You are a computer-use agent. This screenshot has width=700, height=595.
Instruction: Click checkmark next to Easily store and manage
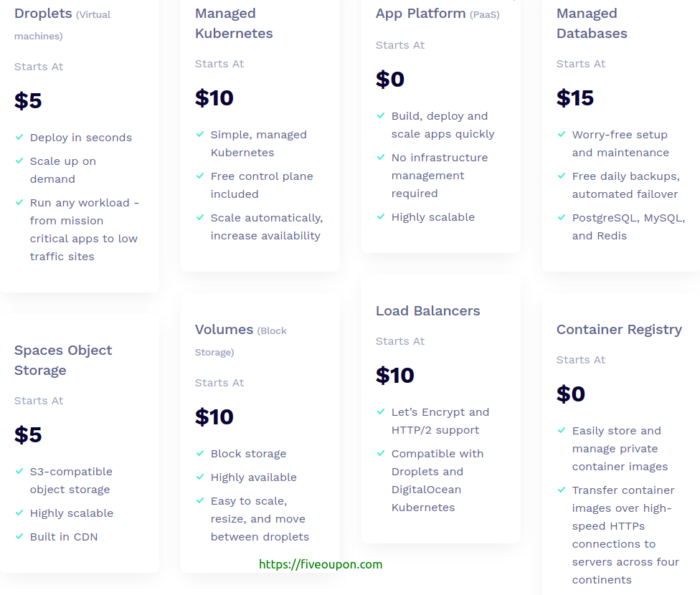562,430
